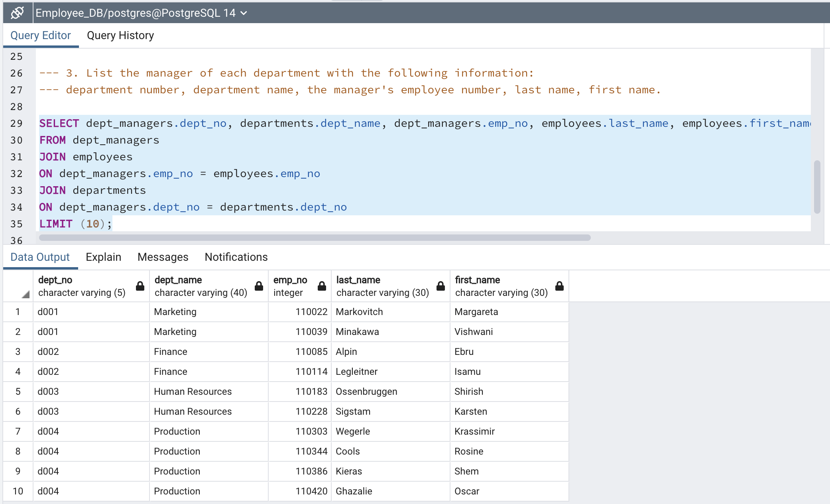Switch to the Query History tab

120,35
